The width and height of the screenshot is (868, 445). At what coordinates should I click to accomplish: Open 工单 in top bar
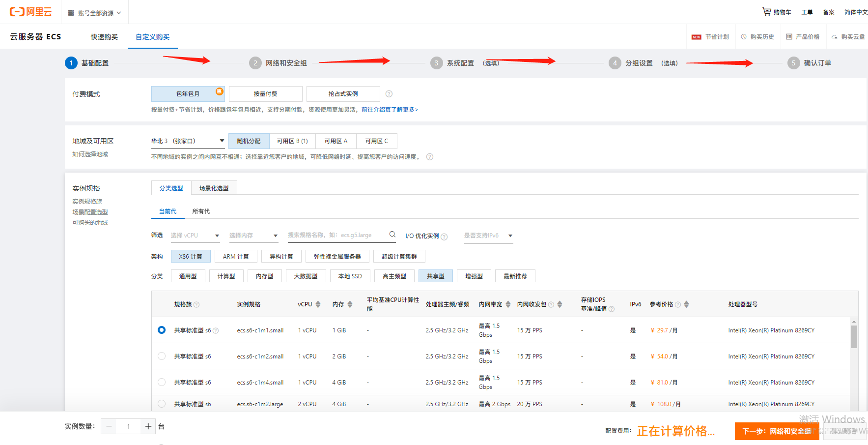pyautogui.click(x=807, y=12)
